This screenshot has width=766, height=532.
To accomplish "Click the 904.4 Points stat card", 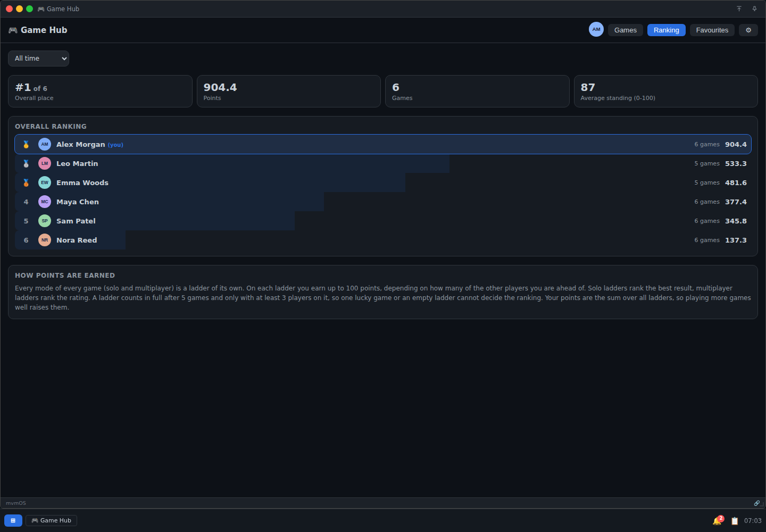I will 289,92.
